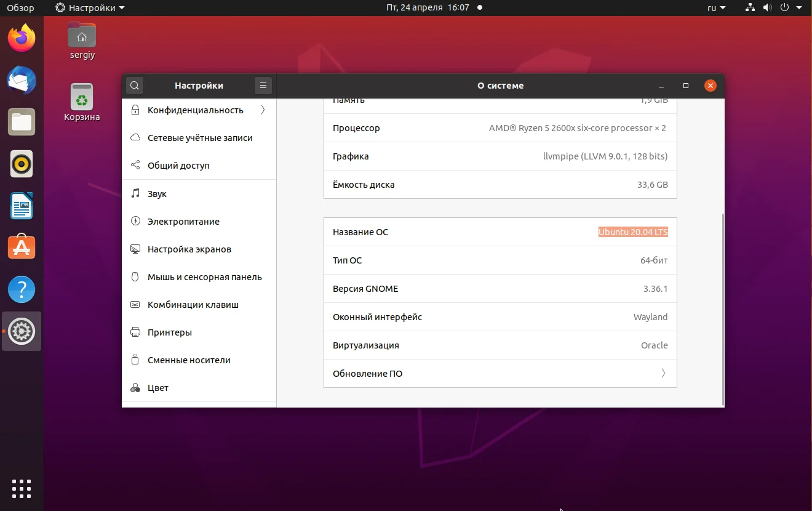812x511 pixels.
Task: Select Настройка экранов in the sidebar
Action: [199, 249]
